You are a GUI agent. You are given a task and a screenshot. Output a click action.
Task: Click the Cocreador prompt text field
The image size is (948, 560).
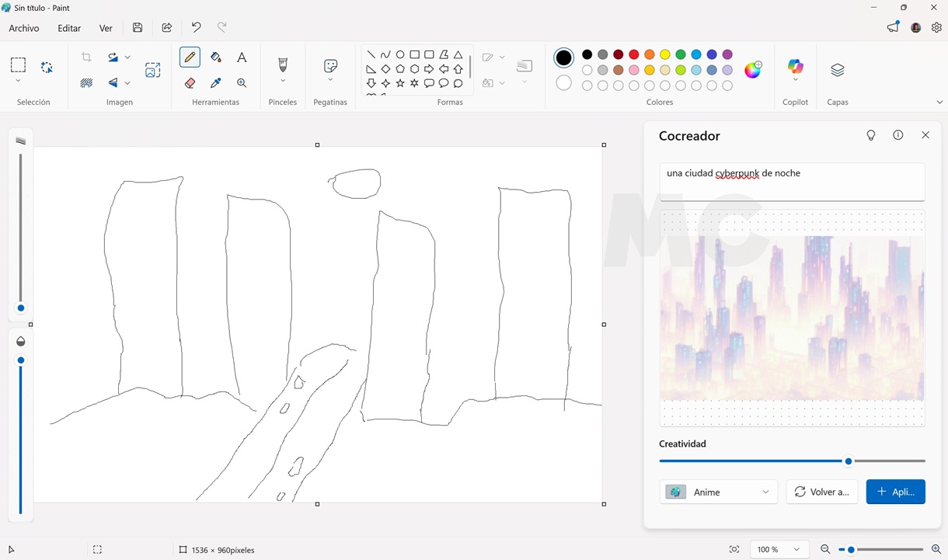(792, 182)
